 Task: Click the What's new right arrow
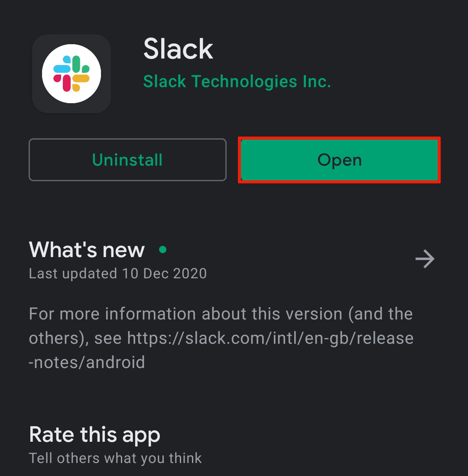point(425,259)
